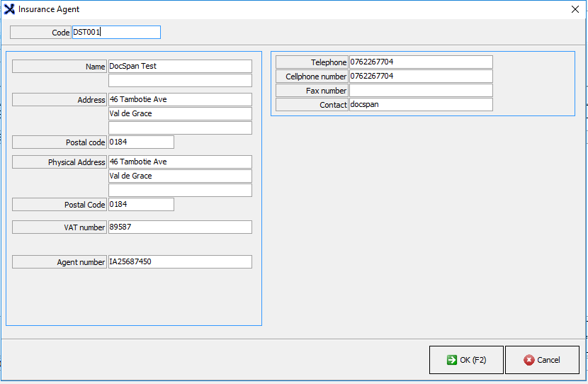Click the empty third Physical Address line

180,191
